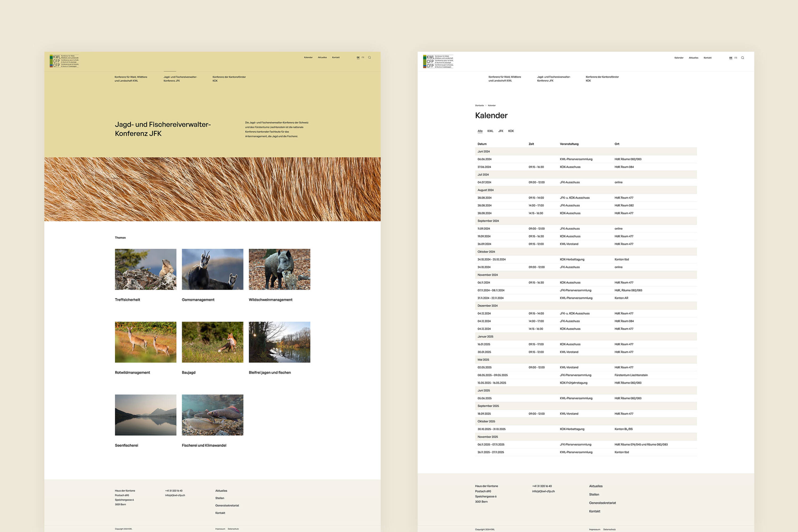Image resolution: width=798 pixels, height=532 pixels.
Task: Click Stellen in the left page footer
Action: pyautogui.click(x=219, y=498)
